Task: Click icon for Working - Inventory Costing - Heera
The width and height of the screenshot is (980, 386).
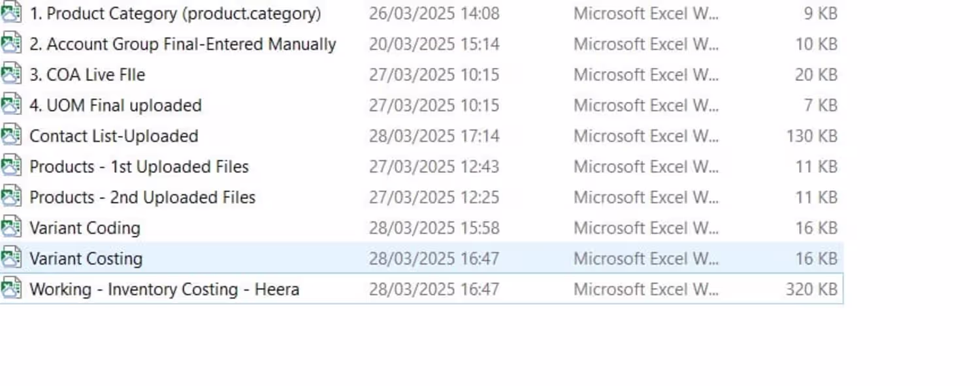Action: (x=11, y=289)
